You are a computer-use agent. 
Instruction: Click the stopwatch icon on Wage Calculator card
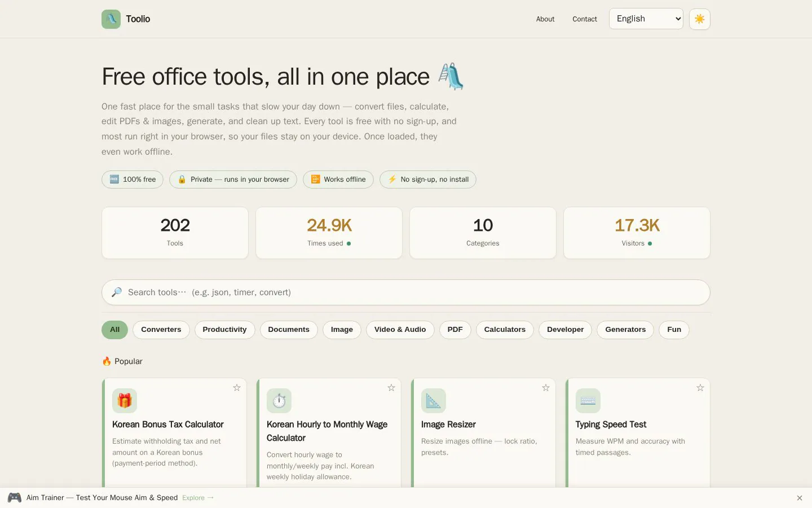279,401
